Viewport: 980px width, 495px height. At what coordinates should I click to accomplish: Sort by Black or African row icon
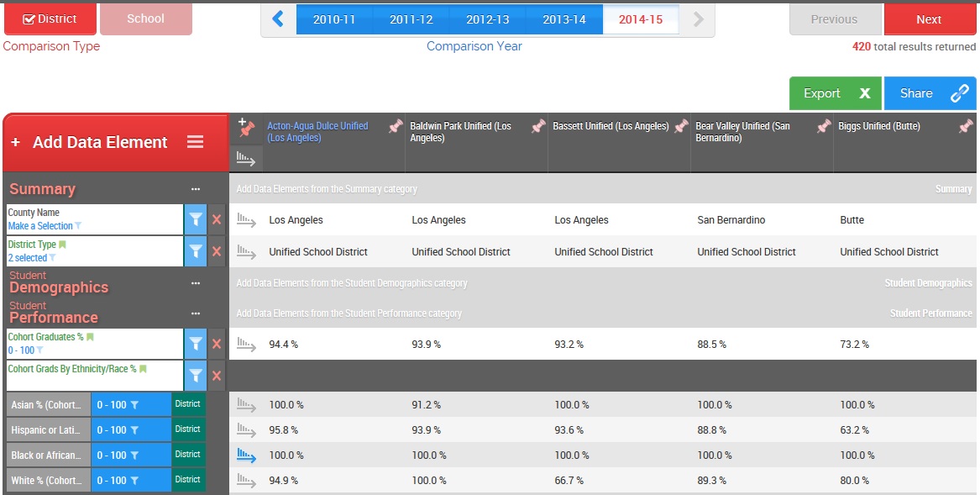(246, 455)
